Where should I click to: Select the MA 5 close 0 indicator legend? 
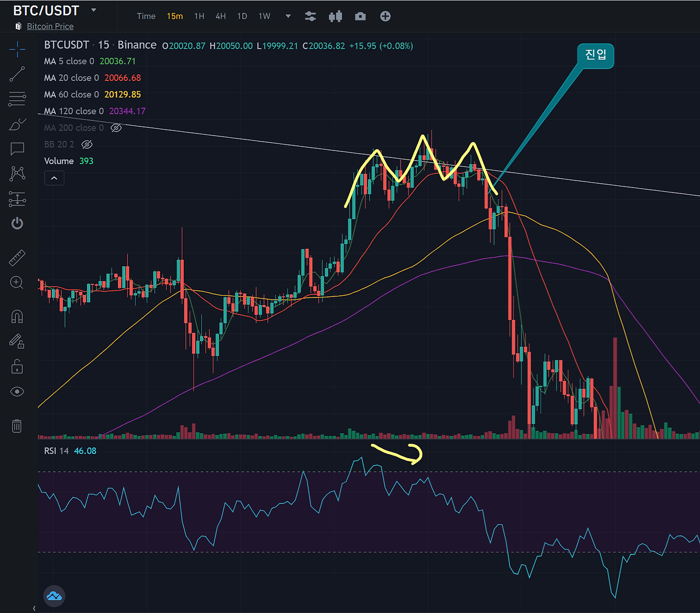coord(69,61)
